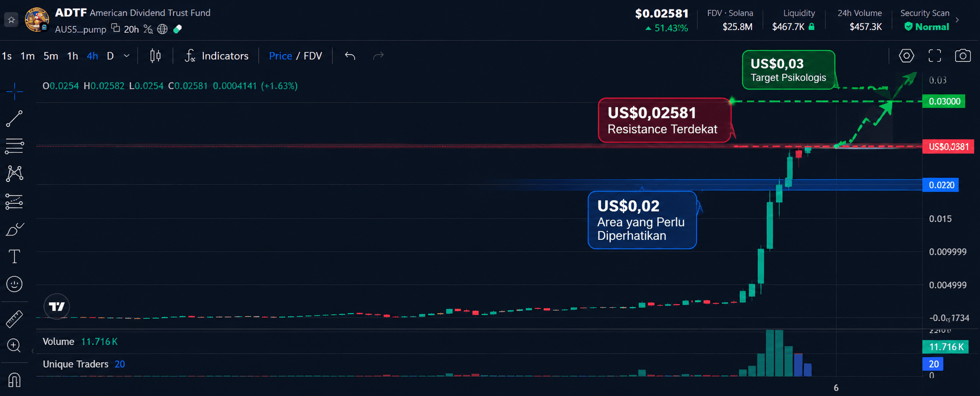Click the US$0,0381 red price label
This screenshot has width=980, height=396.
[948, 147]
